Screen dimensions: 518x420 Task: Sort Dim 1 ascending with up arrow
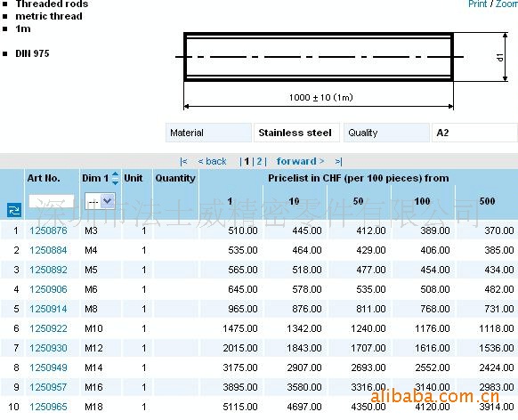coord(115,174)
